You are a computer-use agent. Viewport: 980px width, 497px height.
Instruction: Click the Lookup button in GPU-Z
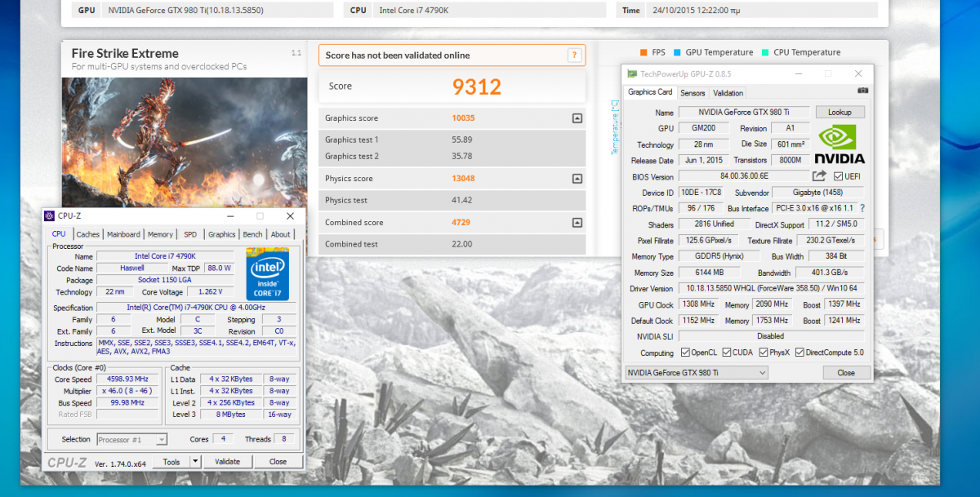click(x=840, y=112)
